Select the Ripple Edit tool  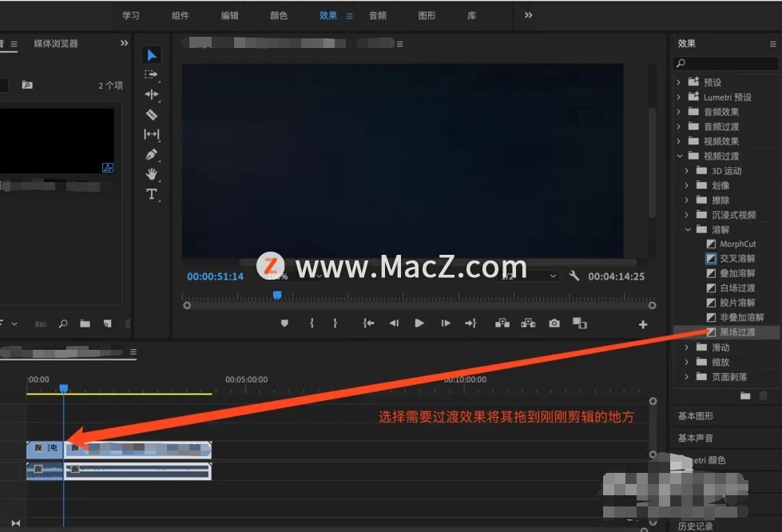[152, 94]
